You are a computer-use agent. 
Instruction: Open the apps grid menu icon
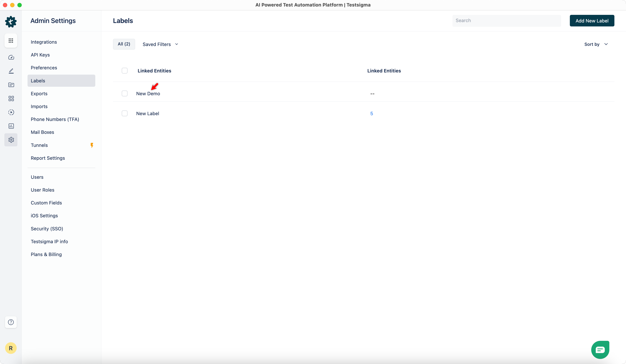[11, 40]
